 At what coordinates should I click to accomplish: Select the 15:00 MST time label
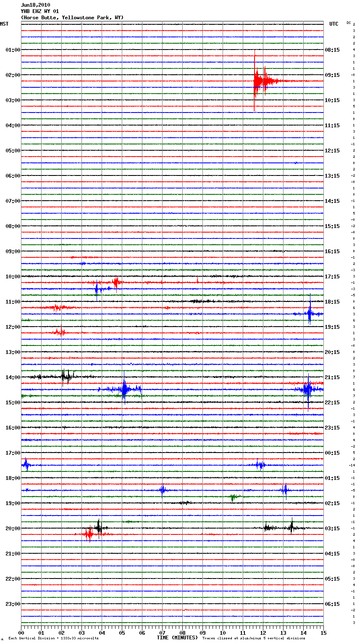point(13,403)
